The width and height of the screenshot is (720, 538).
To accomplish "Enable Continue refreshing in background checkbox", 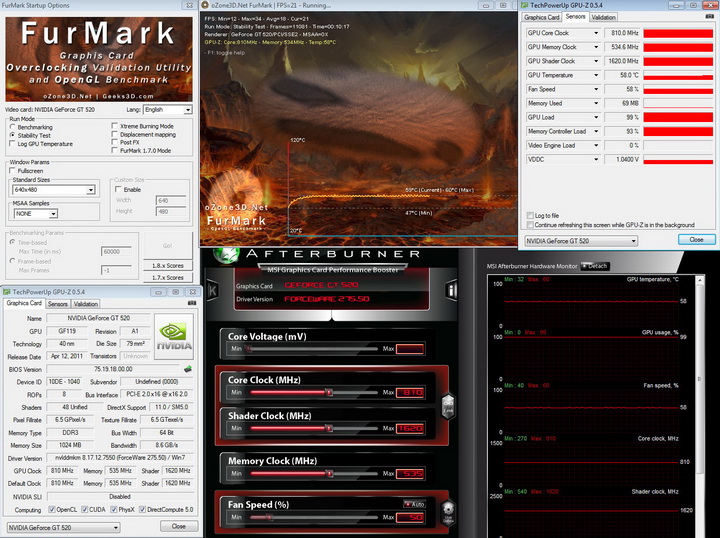I will pyautogui.click(x=530, y=224).
